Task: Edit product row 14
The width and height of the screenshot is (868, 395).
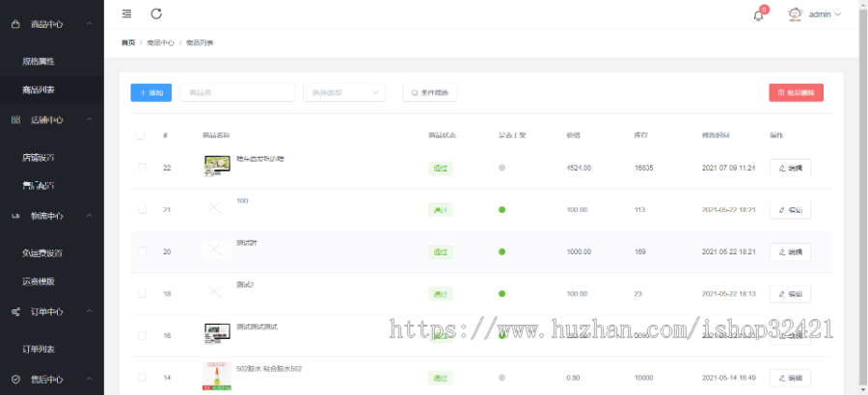Action: click(x=790, y=378)
